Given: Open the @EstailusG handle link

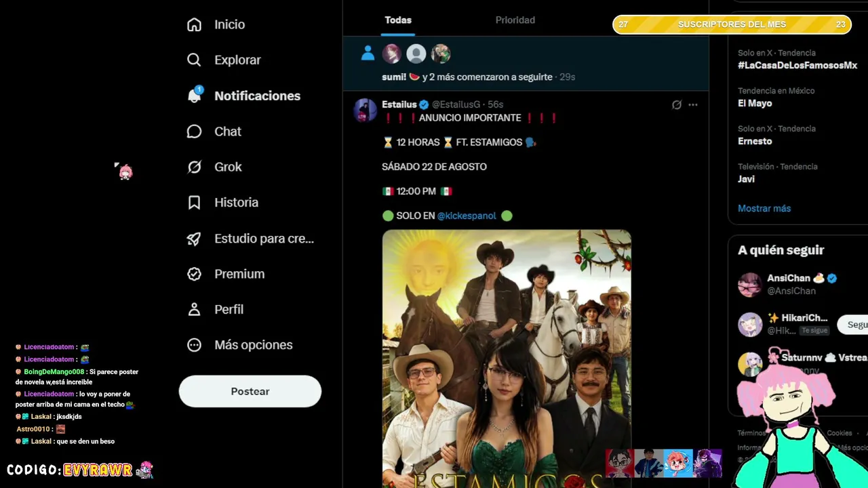Looking at the screenshot, I should coord(456,104).
